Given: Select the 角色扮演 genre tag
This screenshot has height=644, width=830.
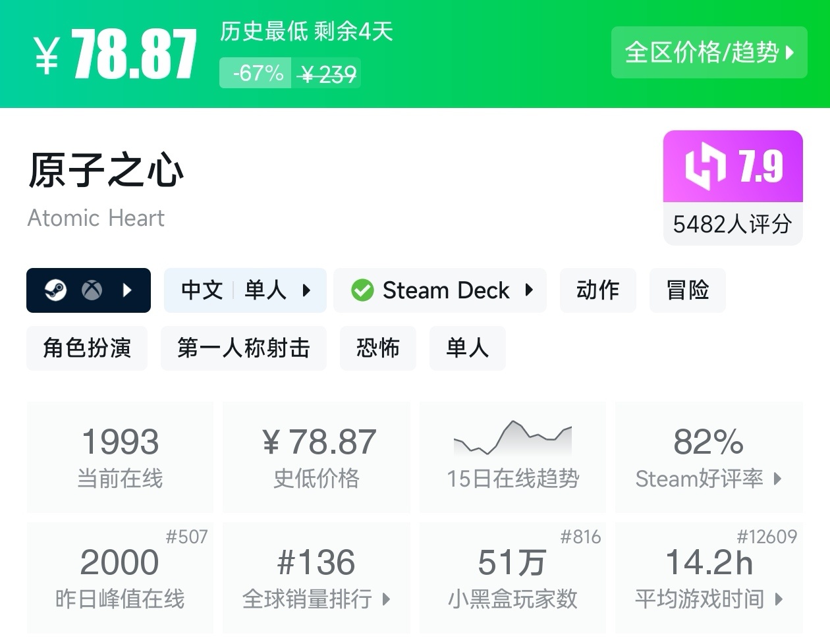Looking at the screenshot, I should point(87,348).
